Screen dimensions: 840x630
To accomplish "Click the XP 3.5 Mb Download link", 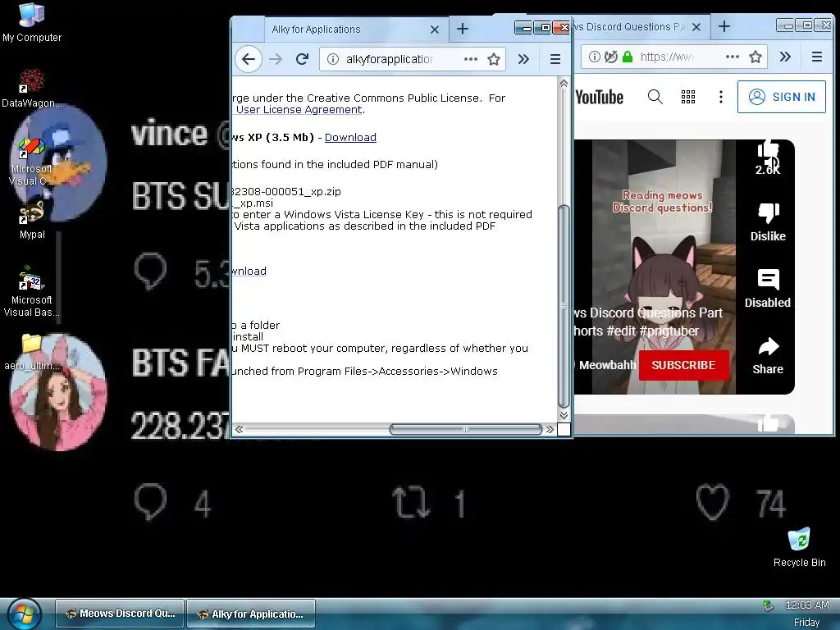I will (350, 138).
